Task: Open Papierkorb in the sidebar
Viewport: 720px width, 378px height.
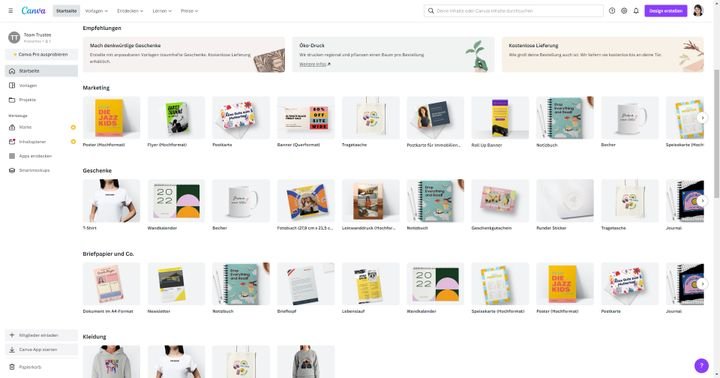Action: tap(41, 367)
